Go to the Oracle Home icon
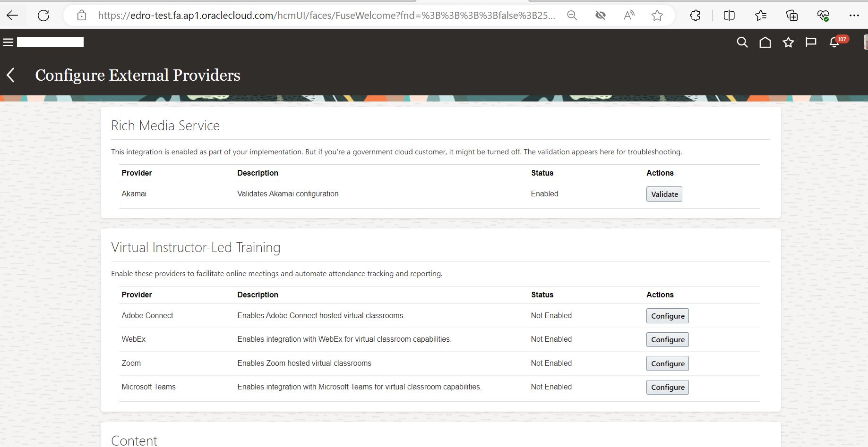The height and width of the screenshot is (447, 868). click(765, 42)
